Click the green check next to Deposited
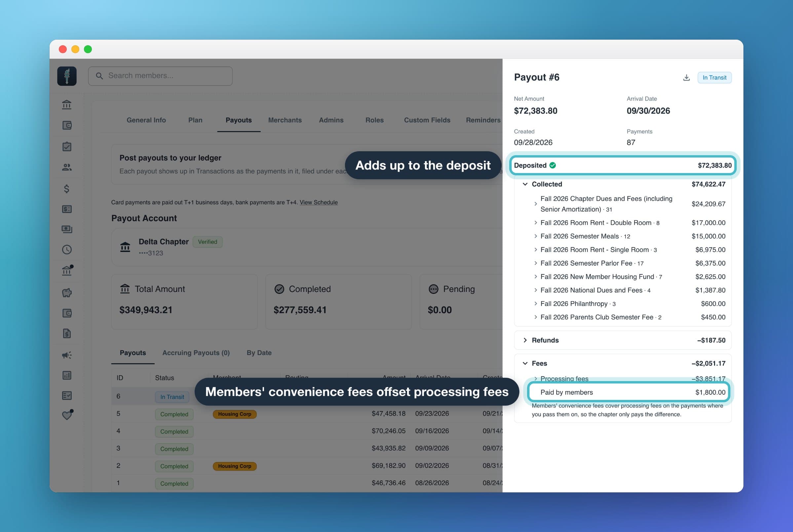This screenshot has height=532, width=793. coord(553,165)
